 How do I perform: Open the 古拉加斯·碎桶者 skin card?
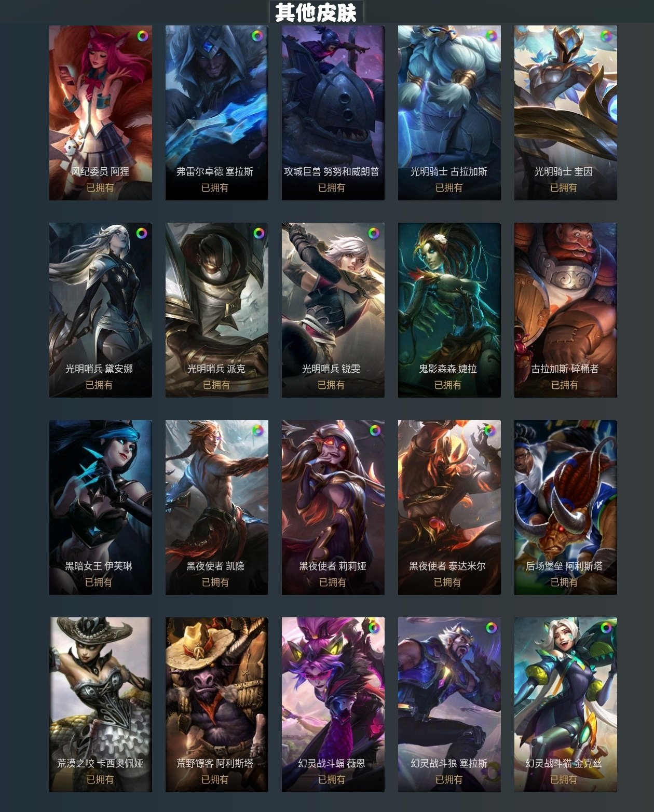click(x=566, y=310)
